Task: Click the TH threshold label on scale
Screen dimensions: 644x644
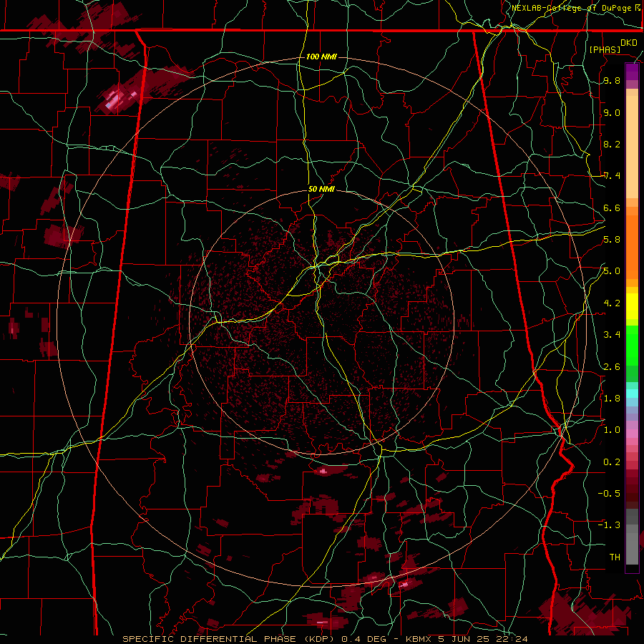Action: click(615, 557)
